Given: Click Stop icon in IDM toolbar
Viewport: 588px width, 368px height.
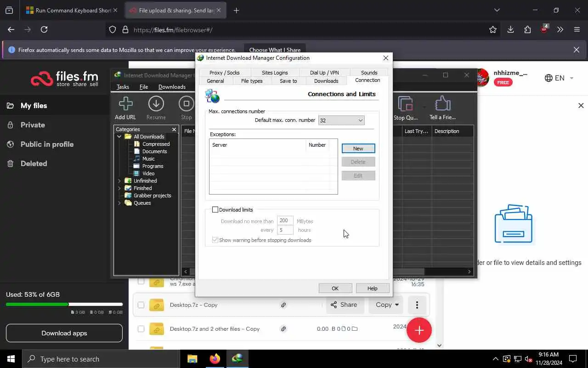Looking at the screenshot, I should pyautogui.click(x=186, y=104).
